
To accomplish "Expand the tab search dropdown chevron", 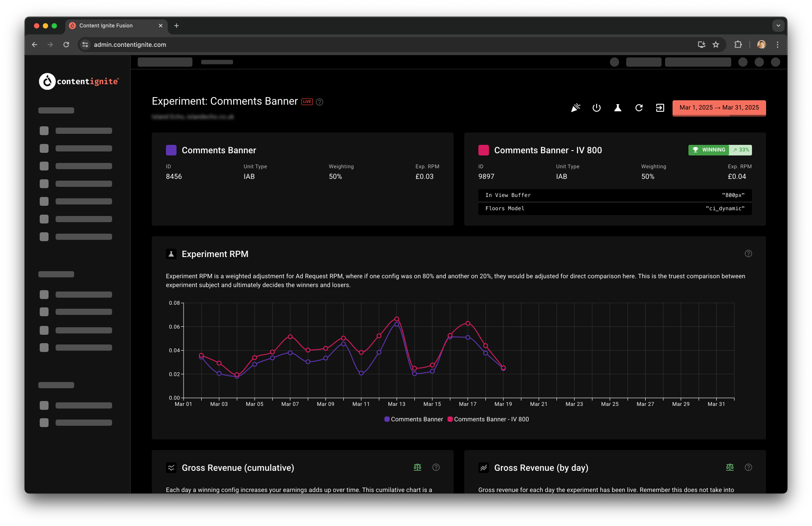I will pos(778,26).
